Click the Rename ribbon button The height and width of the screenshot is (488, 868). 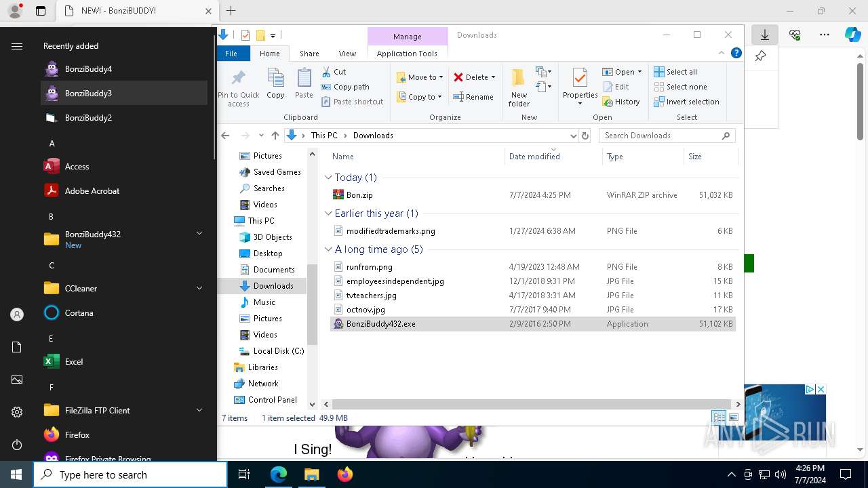click(x=473, y=97)
